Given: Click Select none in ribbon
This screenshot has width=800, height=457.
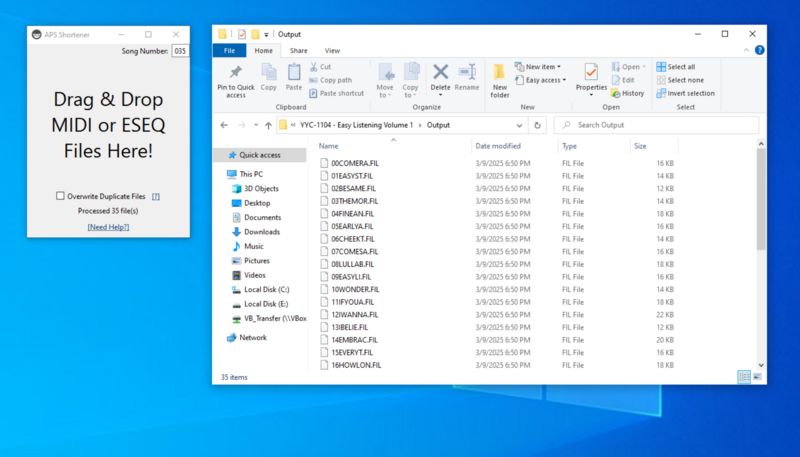Looking at the screenshot, I should (680, 80).
